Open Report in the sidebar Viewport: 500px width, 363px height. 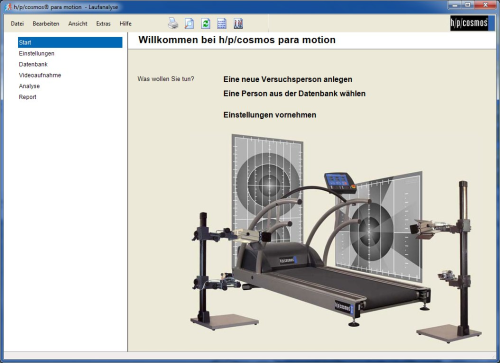(x=27, y=97)
